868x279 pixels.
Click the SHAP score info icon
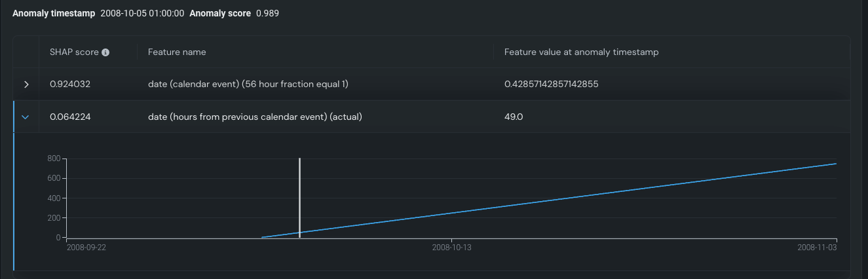click(x=105, y=52)
